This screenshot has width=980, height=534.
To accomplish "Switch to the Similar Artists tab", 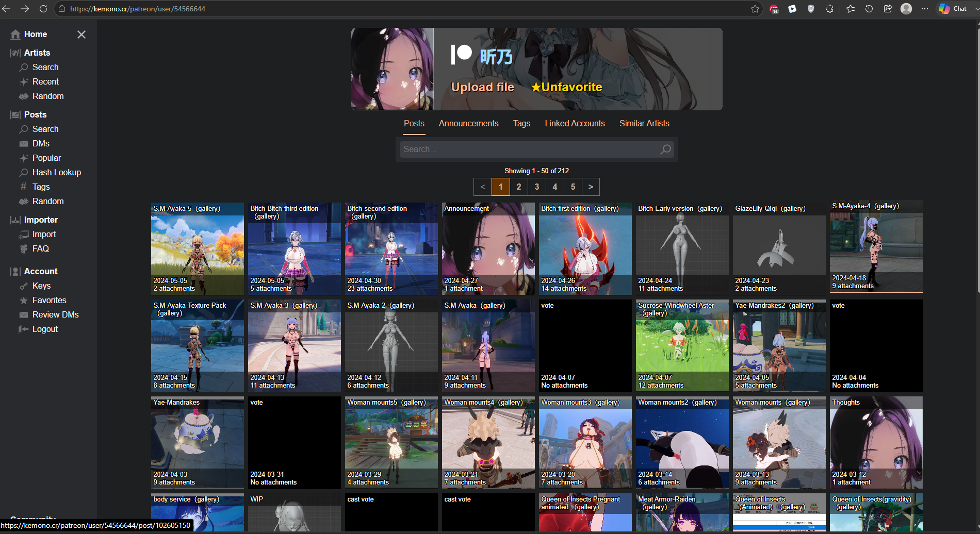I will pyautogui.click(x=644, y=124).
